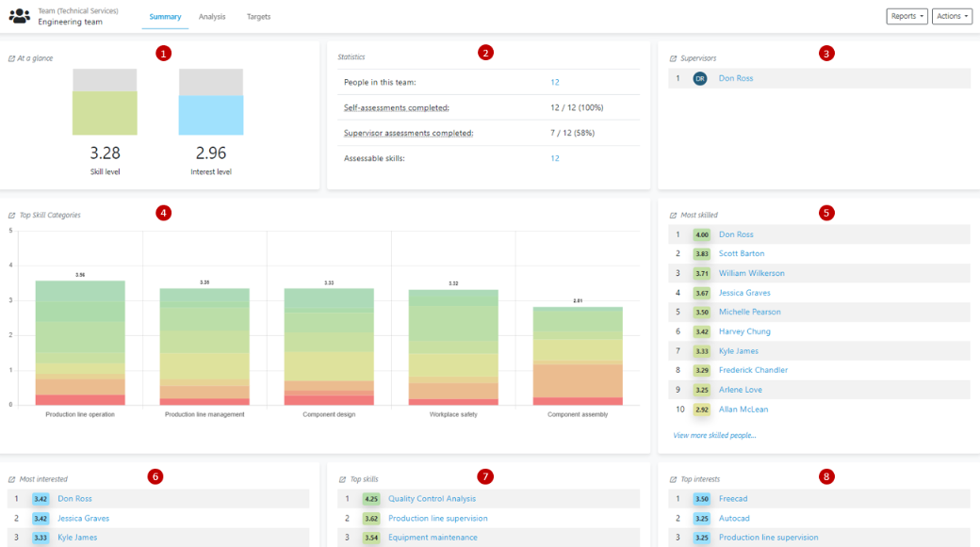The height and width of the screenshot is (547, 980).
Task: Click the blue Interest level bar
Action: [211, 115]
